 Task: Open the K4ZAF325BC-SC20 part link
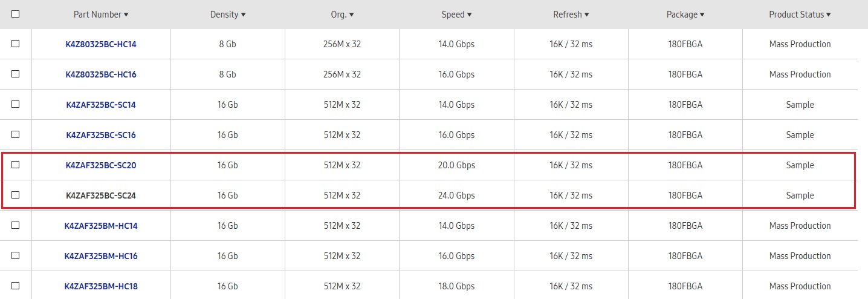[x=101, y=165]
